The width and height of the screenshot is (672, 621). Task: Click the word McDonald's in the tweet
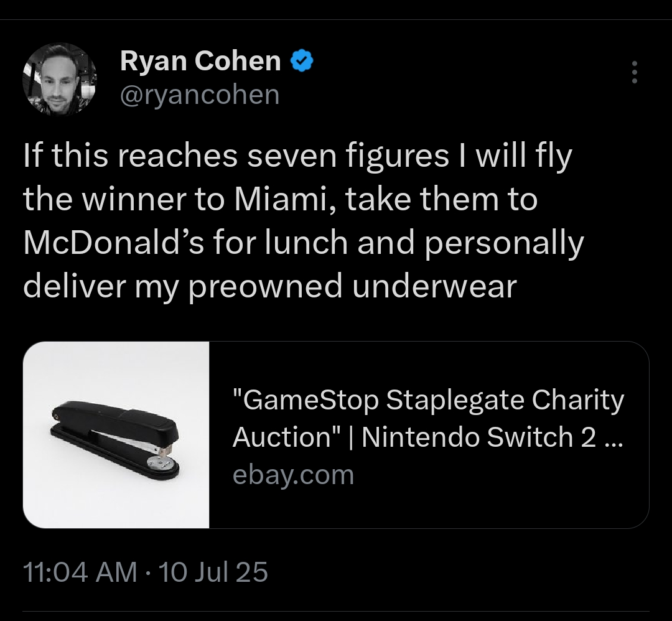point(114,243)
